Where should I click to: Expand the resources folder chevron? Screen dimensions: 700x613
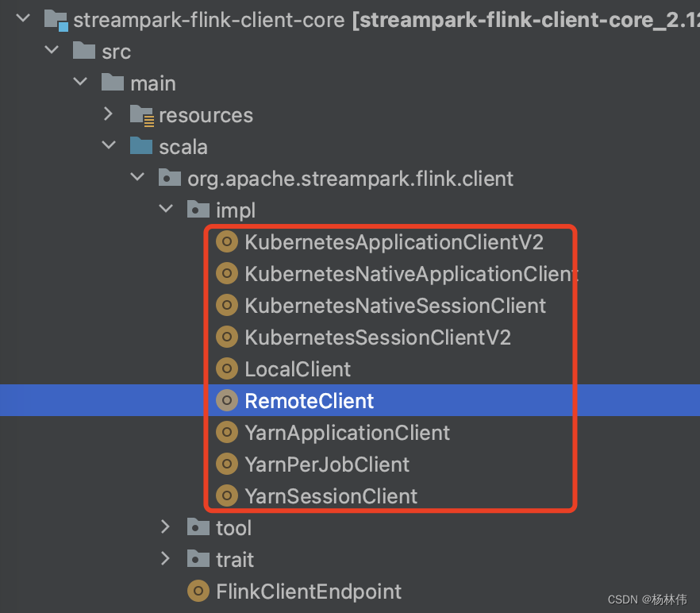click(x=108, y=114)
